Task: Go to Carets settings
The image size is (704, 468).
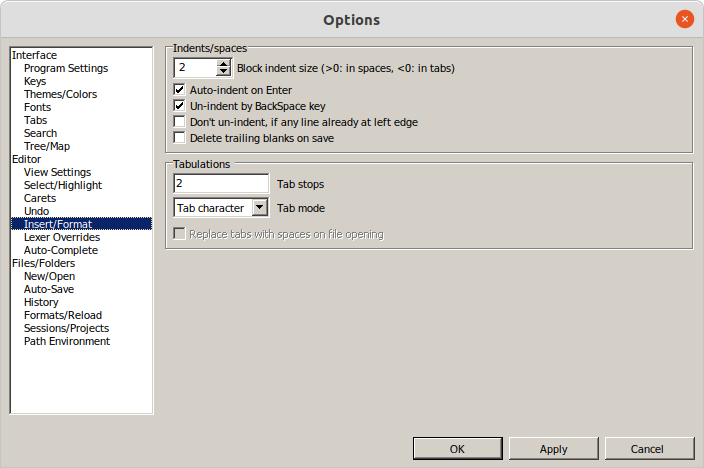Action: (x=40, y=199)
